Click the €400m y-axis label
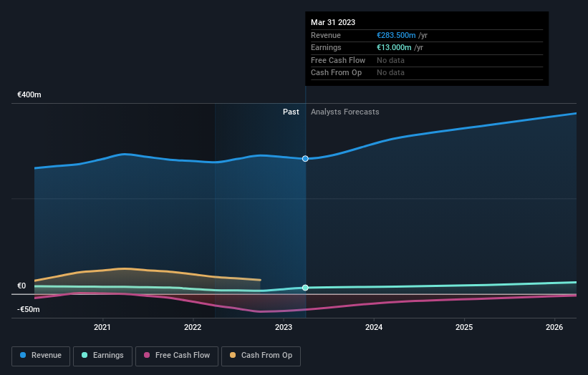The image size is (588, 375). coord(29,94)
